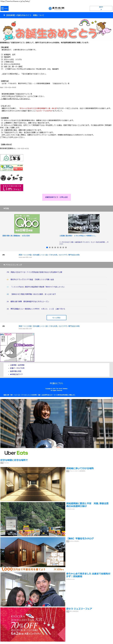Open ranking 04 龍馬の里で群舞 ホタル article
This screenshot has width=113, height=644.
tap(30, 302)
